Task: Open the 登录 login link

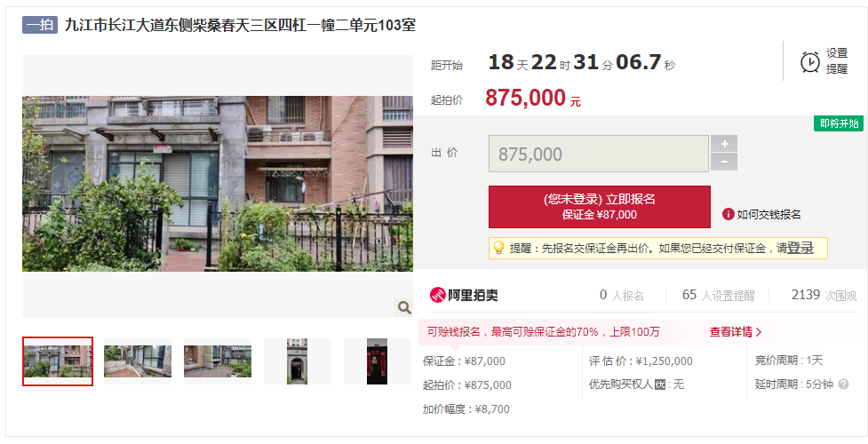Action: [x=800, y=248]
